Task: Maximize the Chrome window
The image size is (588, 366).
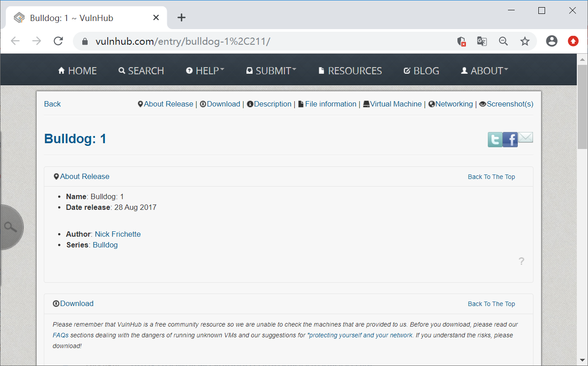Action: pyautogui.click(x=541, y=10)
